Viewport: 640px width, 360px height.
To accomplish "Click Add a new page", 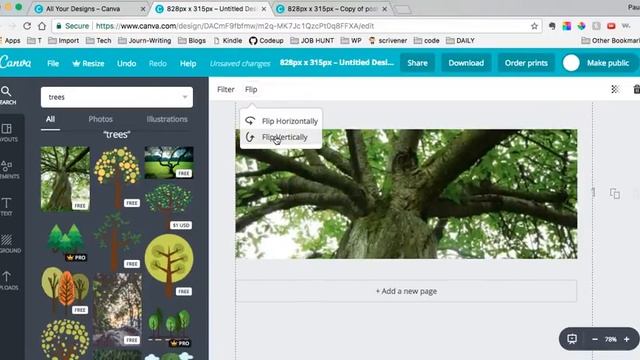I will [x=407, y=291].
